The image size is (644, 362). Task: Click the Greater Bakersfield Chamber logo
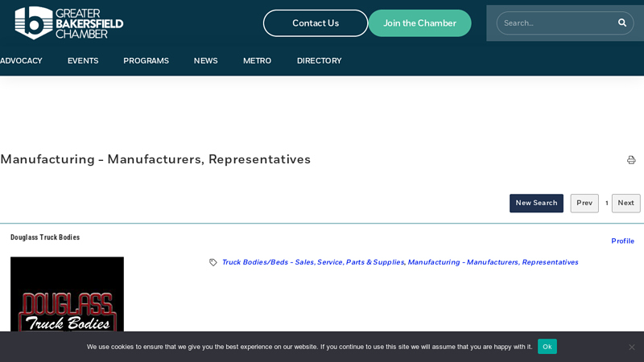point(68,23)
